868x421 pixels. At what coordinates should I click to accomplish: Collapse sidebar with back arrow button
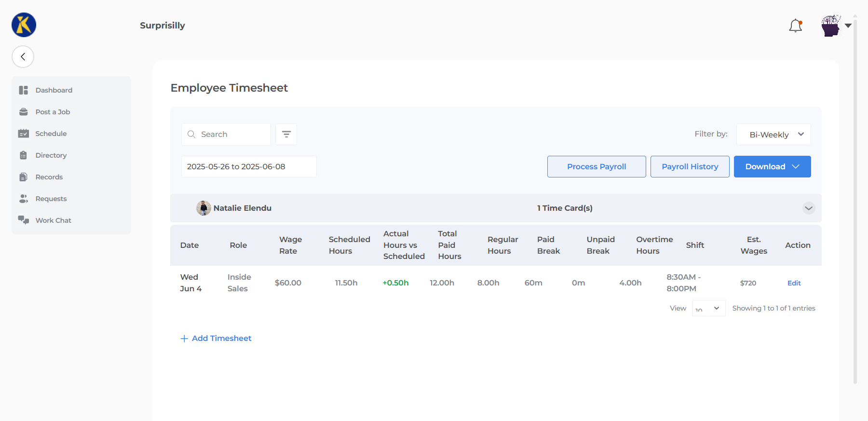point(23,57)
